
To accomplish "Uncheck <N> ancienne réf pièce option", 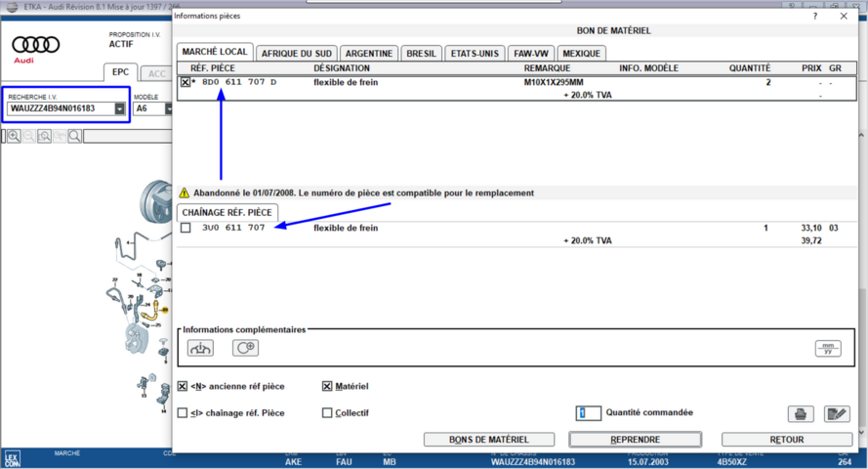I will pos(183,386).
